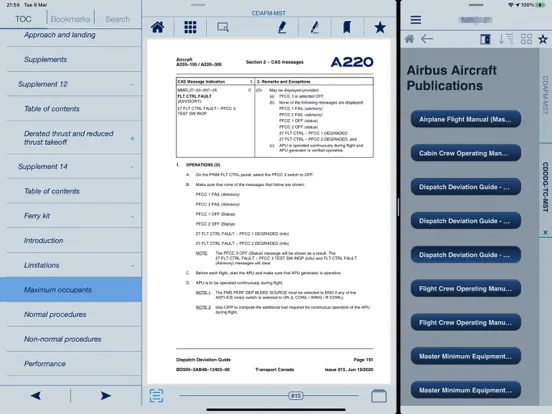Select the CDDGG-TC-MST vertical tab

point(545,187)
